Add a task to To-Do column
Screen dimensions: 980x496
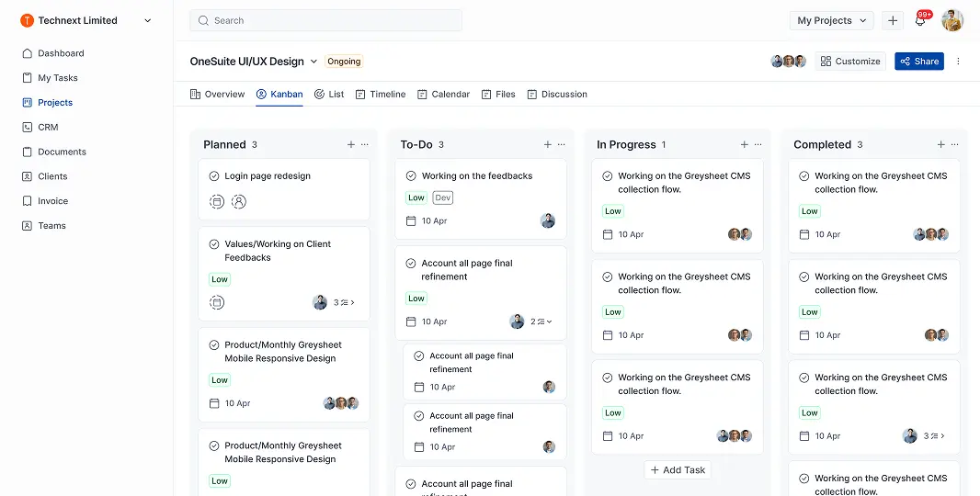pyautogui.click(x=548, y=144)
